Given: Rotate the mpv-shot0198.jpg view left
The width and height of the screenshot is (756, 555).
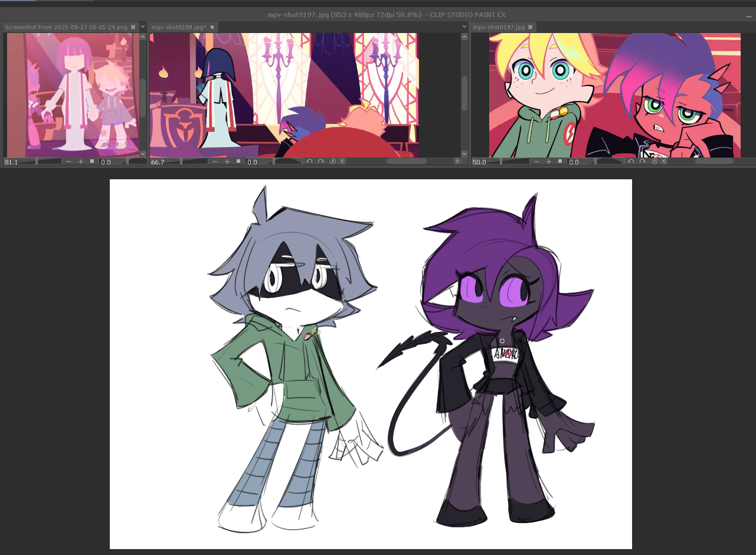Looking at the screenshot, I should [x=309, y=161].
